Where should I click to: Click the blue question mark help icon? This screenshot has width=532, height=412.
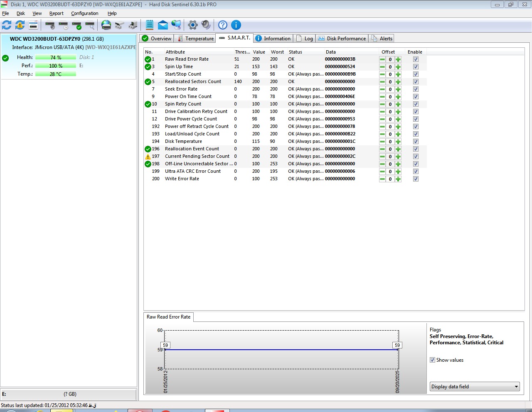[223, 25]
